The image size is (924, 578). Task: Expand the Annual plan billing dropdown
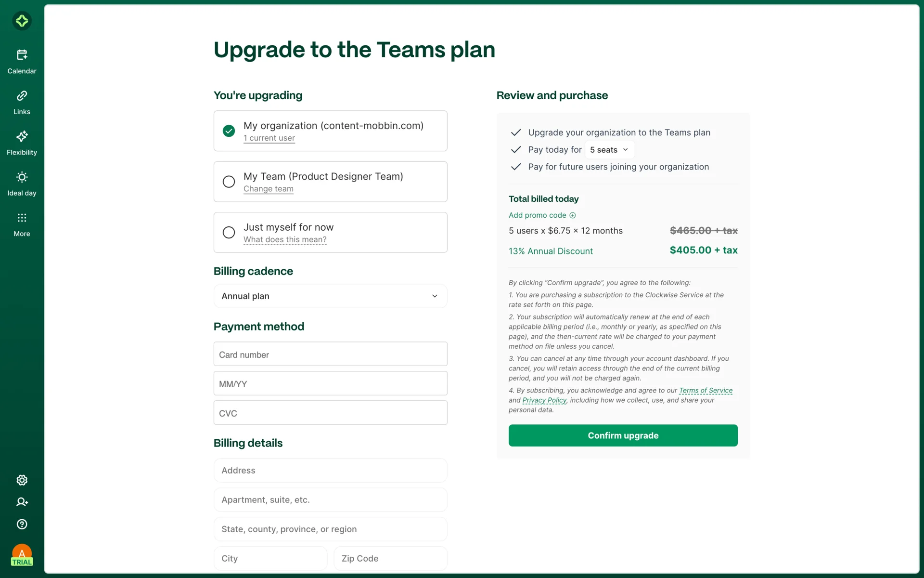coord(330,296)
